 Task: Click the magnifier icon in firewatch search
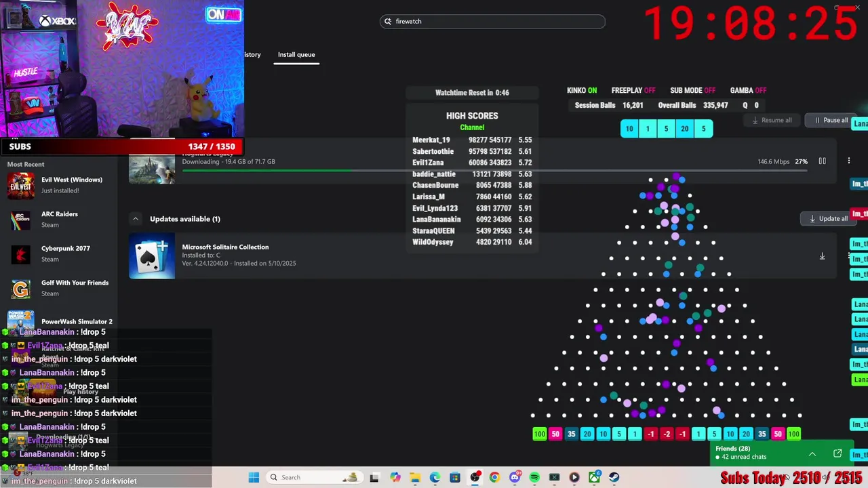(x=388, y=22)
